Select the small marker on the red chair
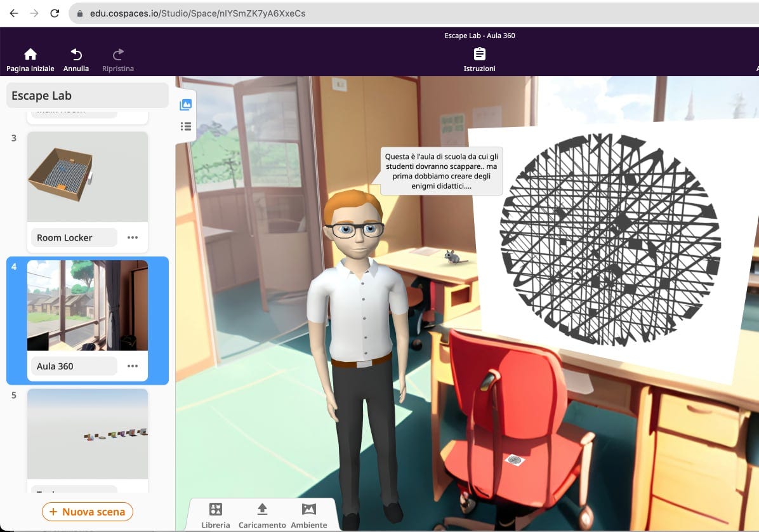The width and height of the screenshot is (759, 532). click(x=515, y=460)
